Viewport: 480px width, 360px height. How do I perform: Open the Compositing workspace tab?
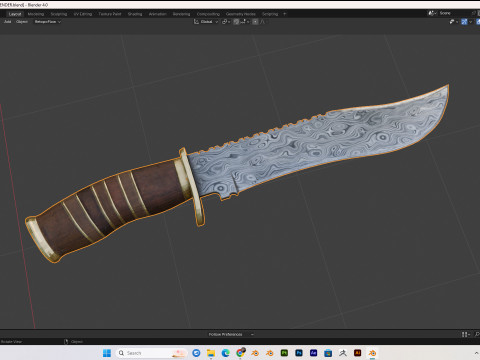[x=208, y=14]
